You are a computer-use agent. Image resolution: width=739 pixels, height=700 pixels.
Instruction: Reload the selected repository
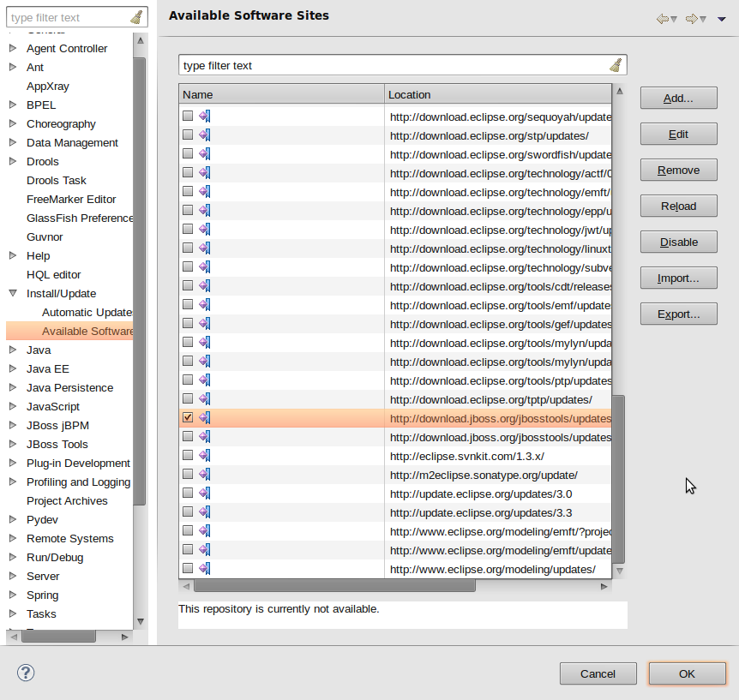pos(679,206)
